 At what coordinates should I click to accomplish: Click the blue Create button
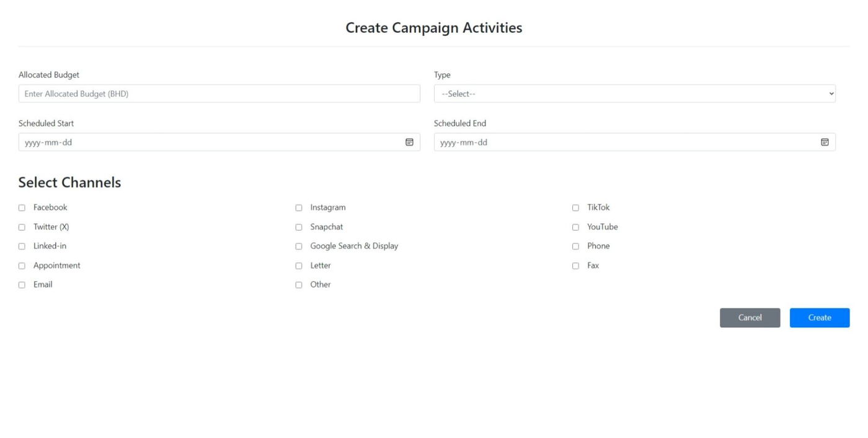[819, 318]
